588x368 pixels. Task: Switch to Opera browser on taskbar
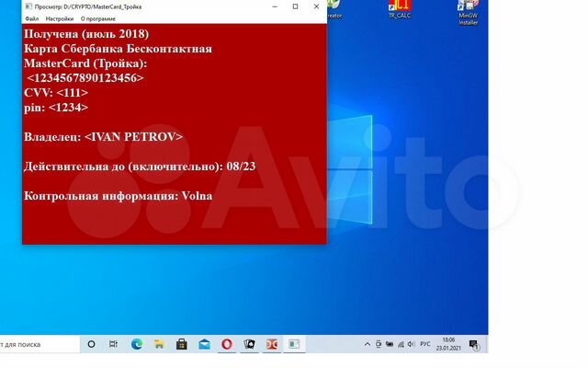pyautogui.click(x=227, y=344)
